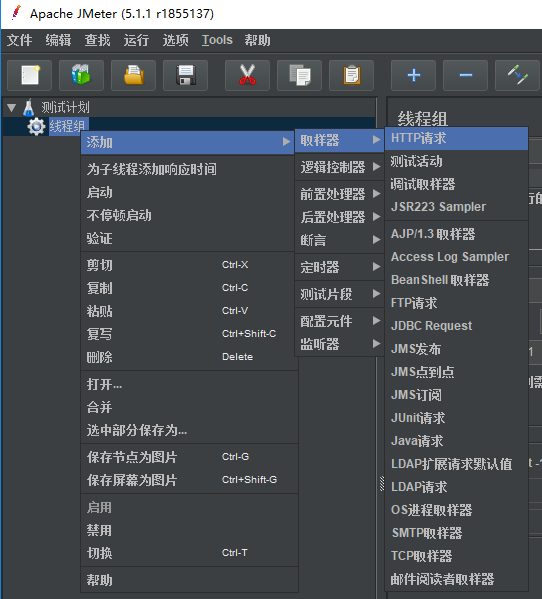This screenshot has height=599, width=542.
Task: Click the Copy toolbar icon
Action: pos(299,75)
